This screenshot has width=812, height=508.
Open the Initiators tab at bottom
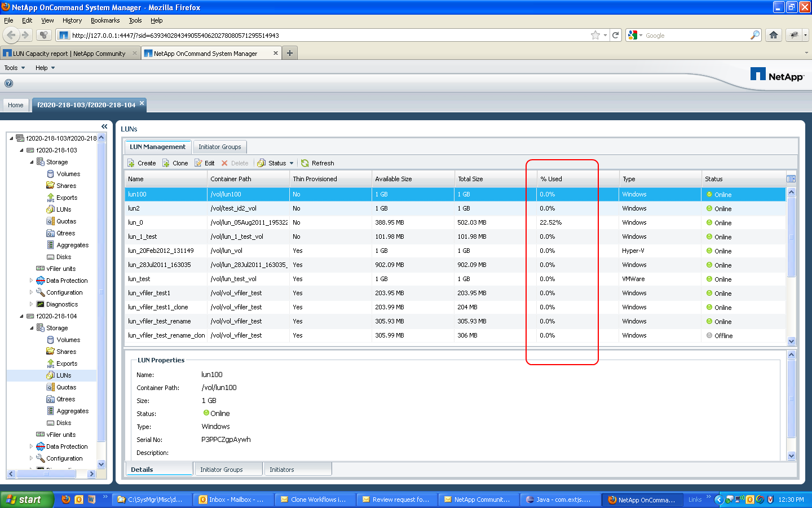click(x=281, y=470)
